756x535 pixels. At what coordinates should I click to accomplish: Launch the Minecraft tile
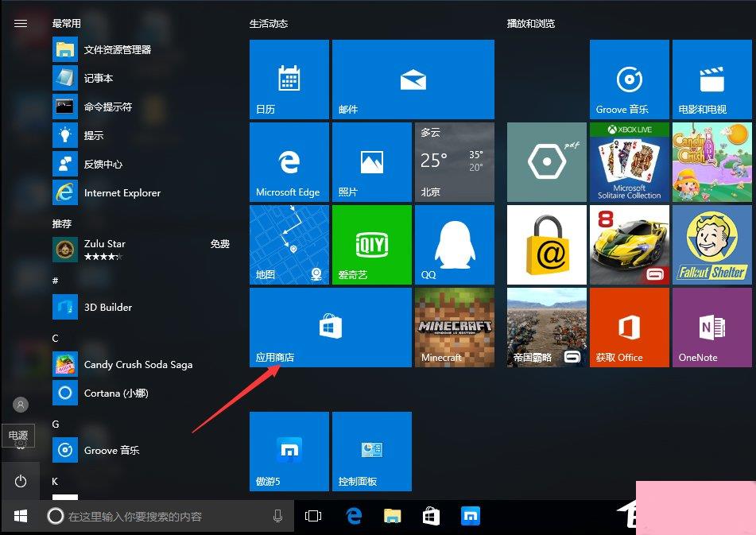[455, 328]
